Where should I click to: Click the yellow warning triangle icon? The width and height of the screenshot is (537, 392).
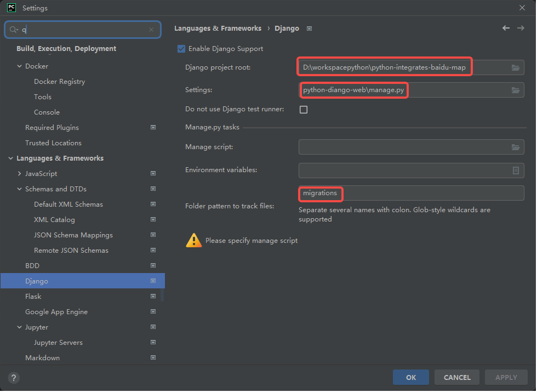(x=193, y=241)
